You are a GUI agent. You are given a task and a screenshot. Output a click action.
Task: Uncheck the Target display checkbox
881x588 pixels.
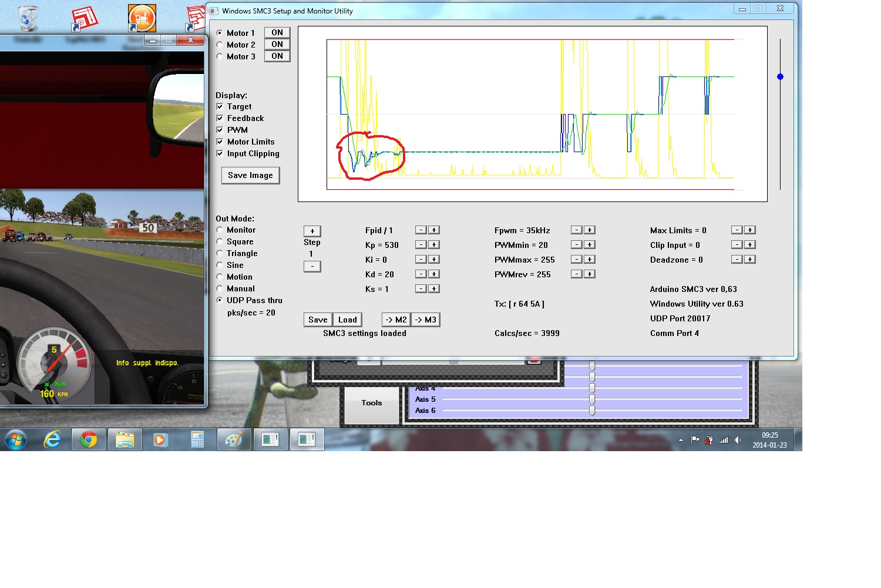[220, 106]
